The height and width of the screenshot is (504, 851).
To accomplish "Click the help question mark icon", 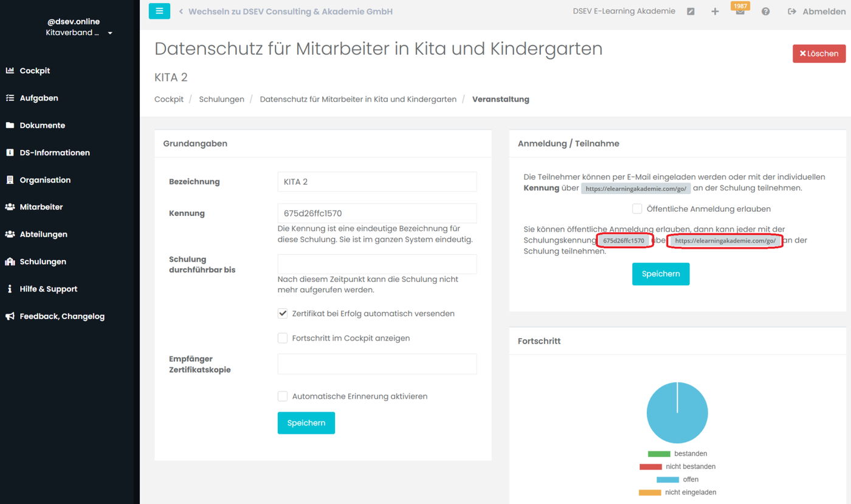I will 765,12.
